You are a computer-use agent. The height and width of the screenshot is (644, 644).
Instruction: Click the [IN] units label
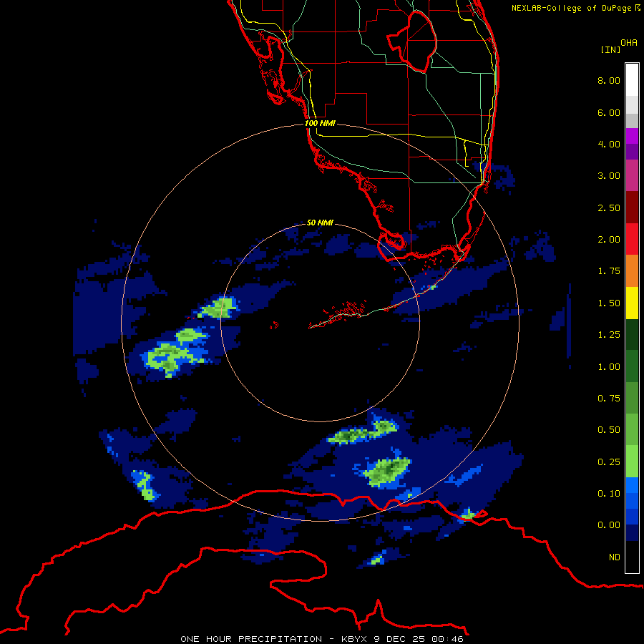(x=610, y=49)
